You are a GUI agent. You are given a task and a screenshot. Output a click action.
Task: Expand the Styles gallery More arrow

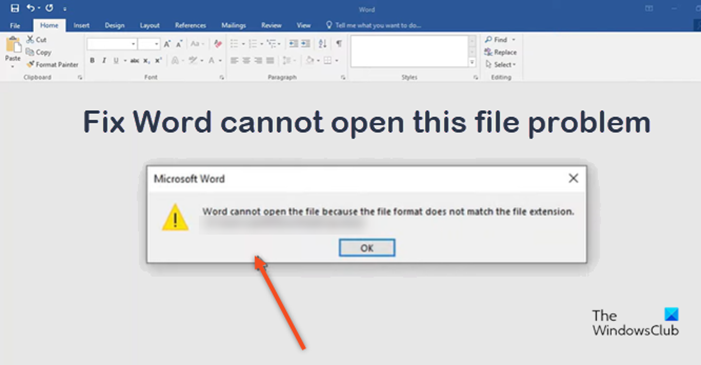click(472, 63)
